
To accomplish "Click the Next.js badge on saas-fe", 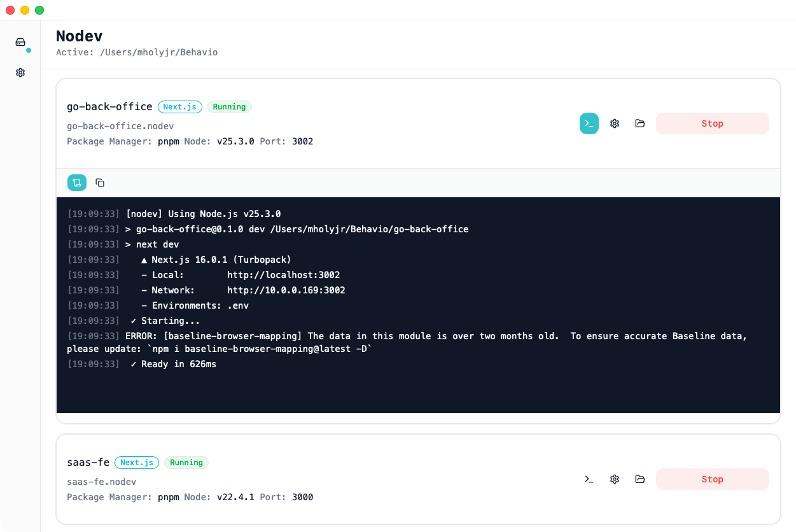I will click(x=136, y=462).
